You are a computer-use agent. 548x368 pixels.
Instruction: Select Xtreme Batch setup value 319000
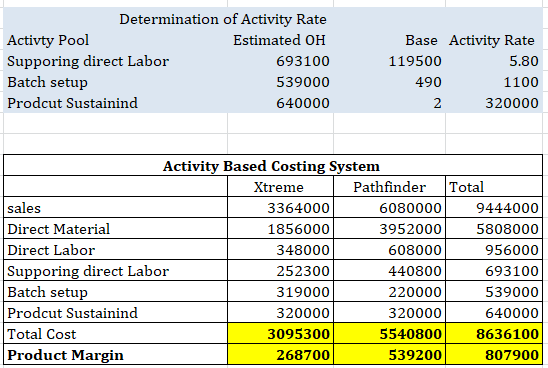(303, 292)
